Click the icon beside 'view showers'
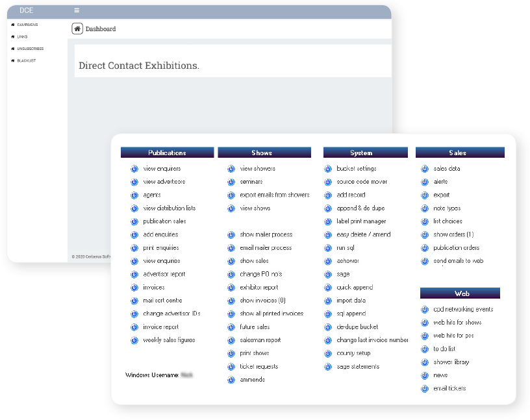Screen dimensions: 530x420 click(231, 168)
